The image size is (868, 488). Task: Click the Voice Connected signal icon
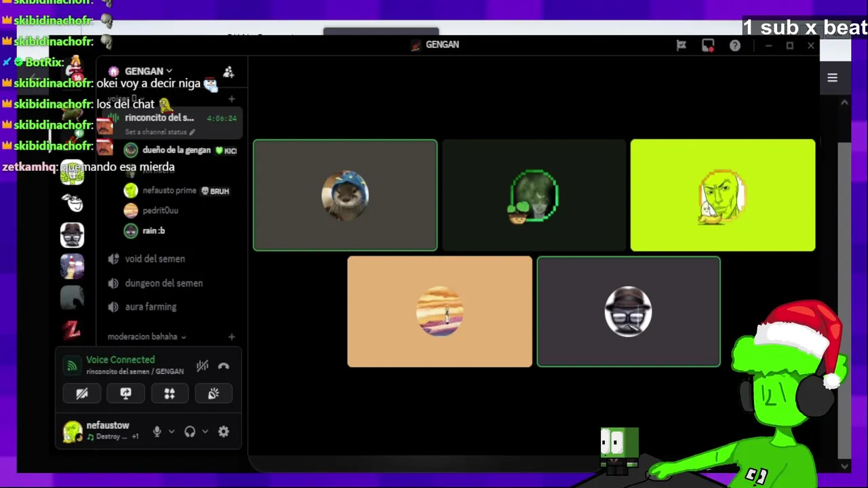[72, 366]
